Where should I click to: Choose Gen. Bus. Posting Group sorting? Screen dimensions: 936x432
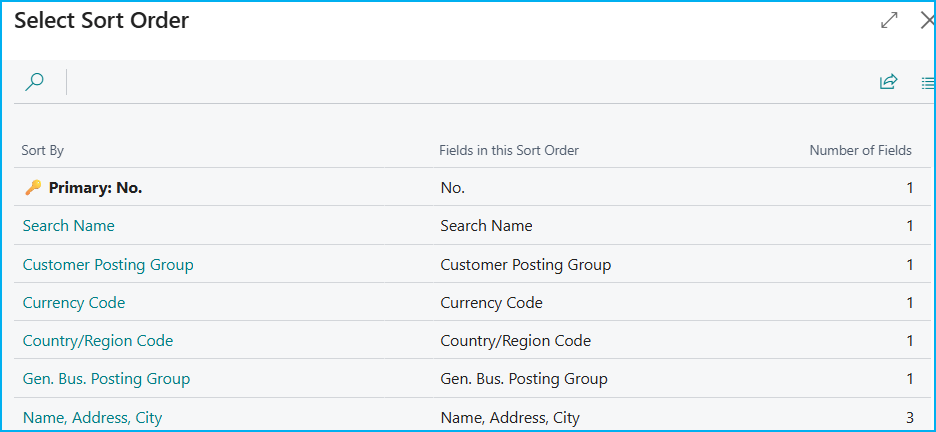[x=106, y=379]
